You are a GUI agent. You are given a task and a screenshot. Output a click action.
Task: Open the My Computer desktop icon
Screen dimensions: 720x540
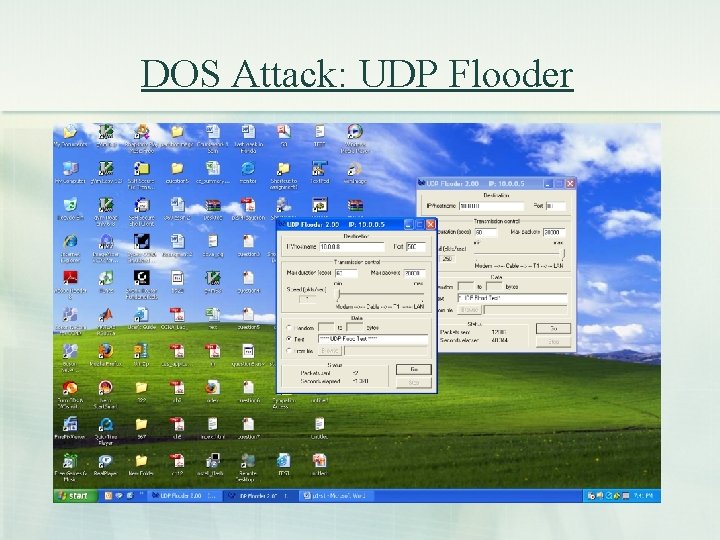pyautogui.click(x=70, y=173)
